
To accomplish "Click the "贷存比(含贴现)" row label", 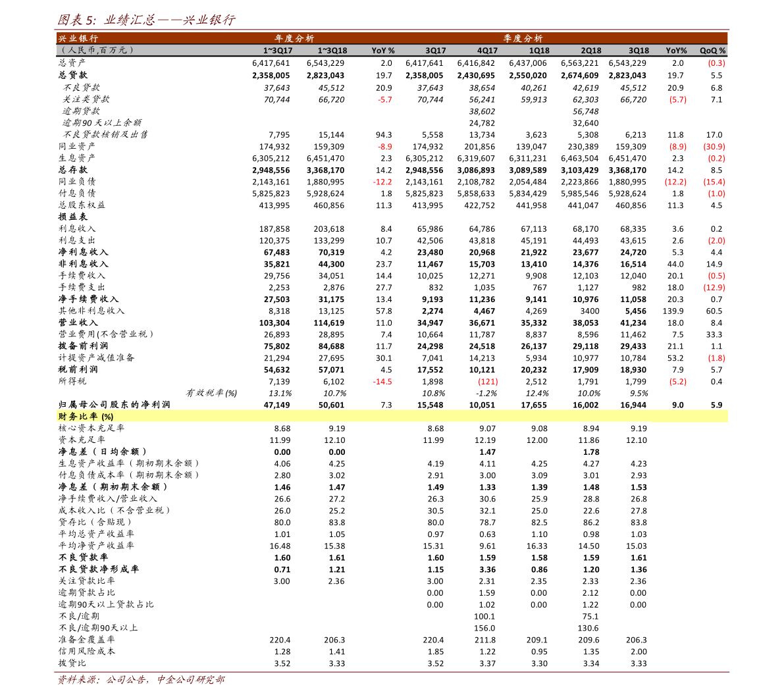I will point(94,521).
